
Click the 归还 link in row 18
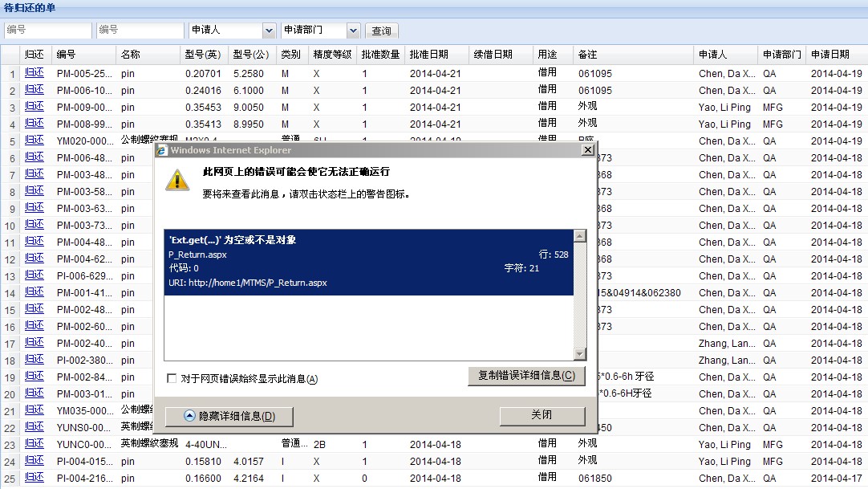tap(34, 360)
